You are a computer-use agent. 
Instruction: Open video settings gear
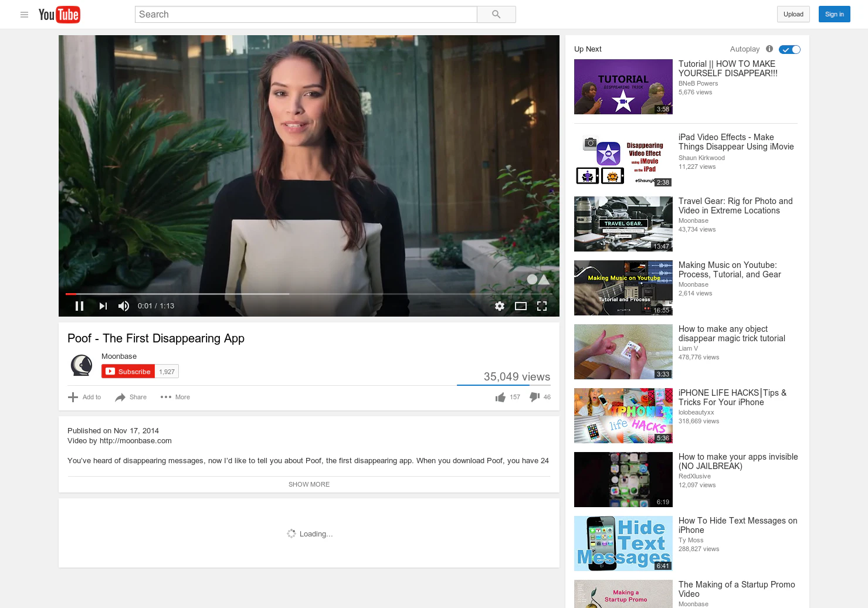click(500, 306)
